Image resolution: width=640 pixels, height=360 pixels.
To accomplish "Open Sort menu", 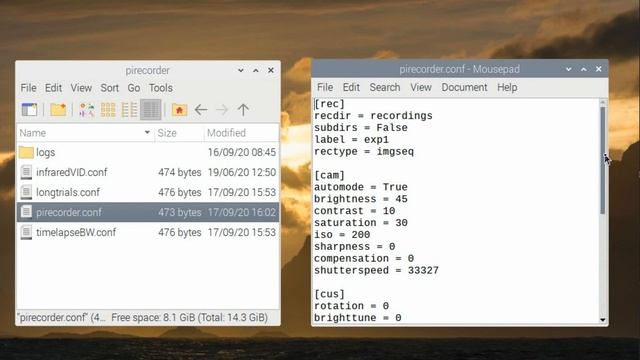I will [x=109, y=88].
